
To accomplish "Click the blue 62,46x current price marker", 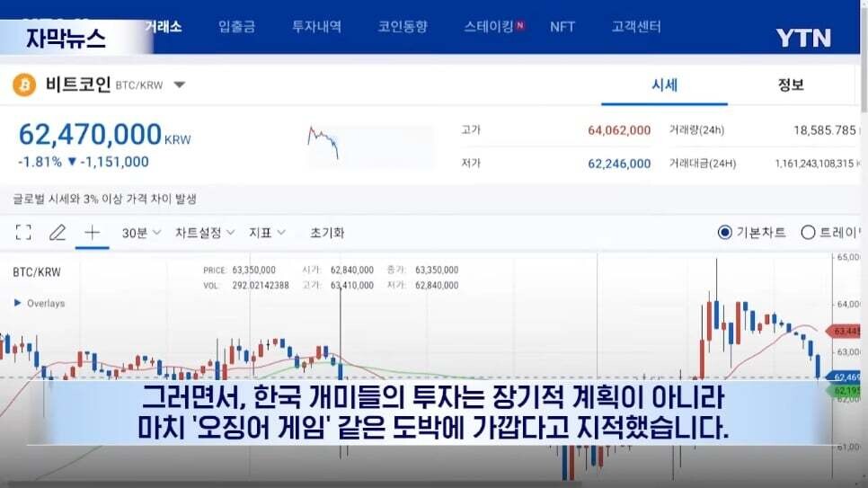I will point(844,377).
